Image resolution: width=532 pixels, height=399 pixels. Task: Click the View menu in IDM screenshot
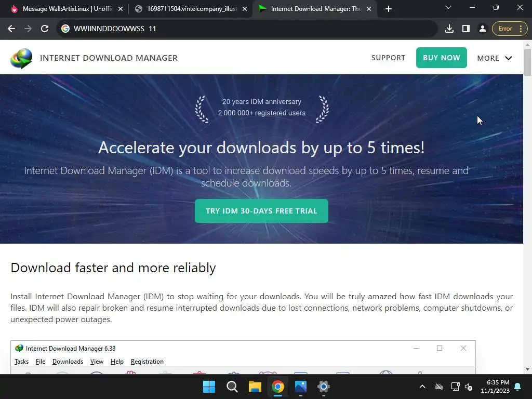97,362
